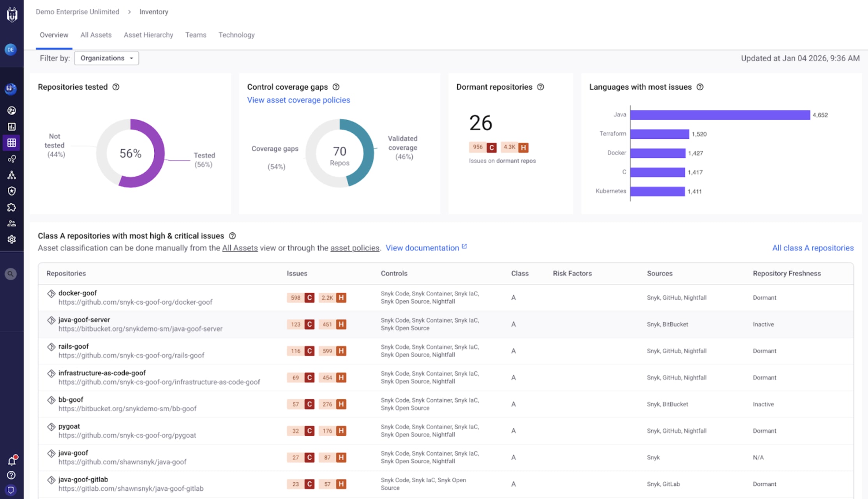Click the 598 critical badge for docker-goof
The image size is (868, 499).
pyautogui.click(x=300, y=298)
